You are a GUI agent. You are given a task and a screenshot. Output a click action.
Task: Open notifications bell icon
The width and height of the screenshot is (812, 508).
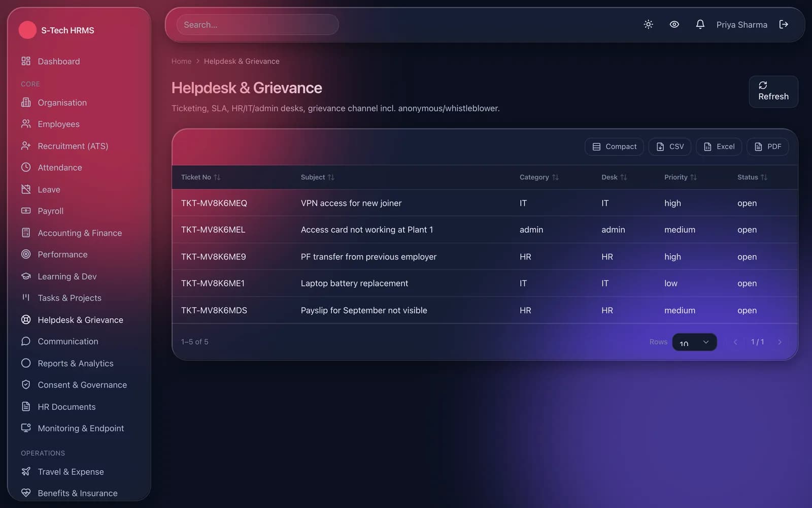click(700, 24)
